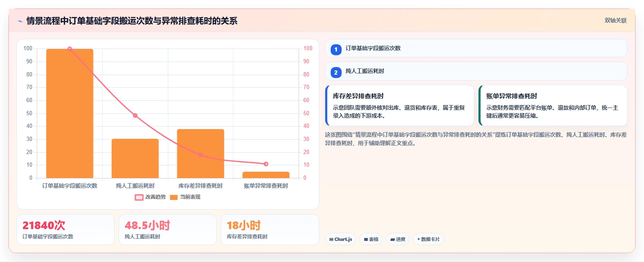This screenshot has height=262, width=644.
Task: Click the chart title heading text
Action: coord(132,21)
